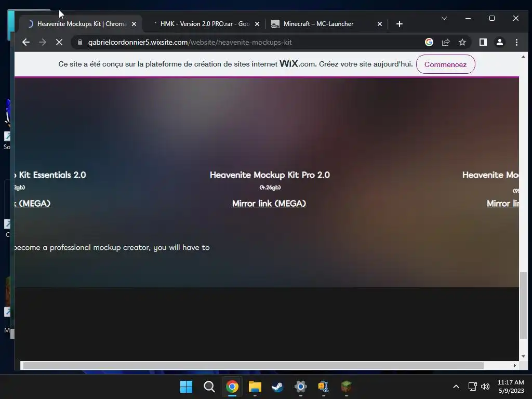Open Pro 2.0 Mirror link (MEGA)
This screenshot has width=532, height=399.
[269, 203]
